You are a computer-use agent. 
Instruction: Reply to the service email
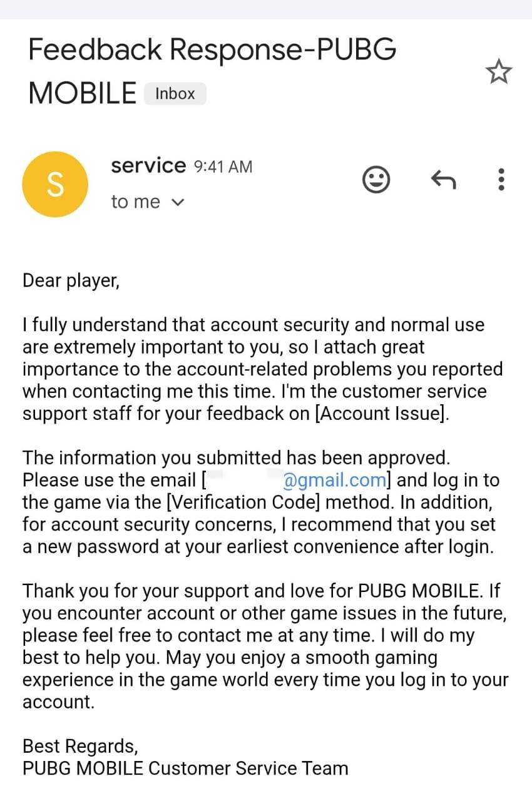(443, 180)
